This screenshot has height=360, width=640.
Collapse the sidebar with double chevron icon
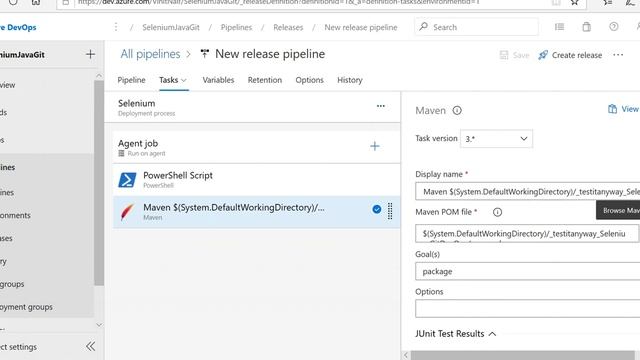(x=91, y=347)
